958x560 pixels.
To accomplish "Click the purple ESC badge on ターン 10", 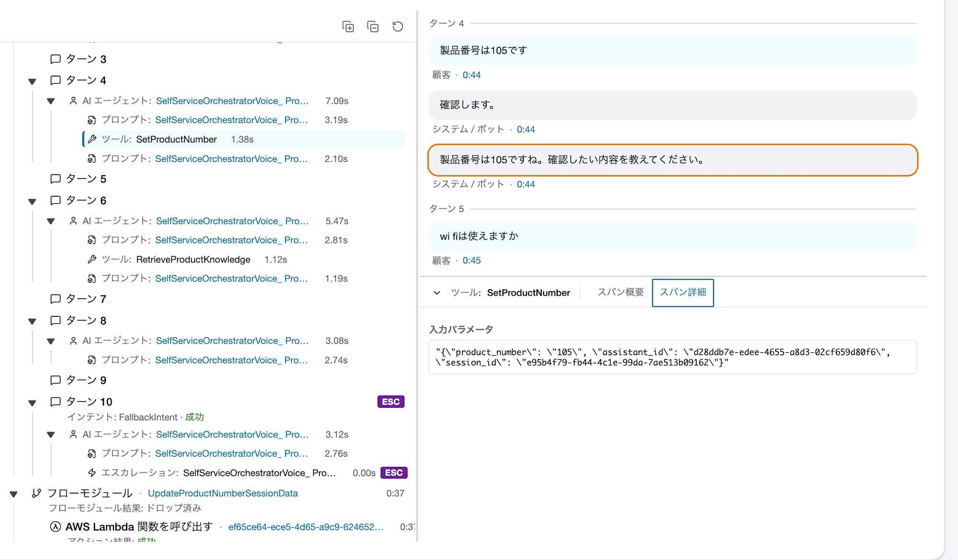I will (391, 402).
